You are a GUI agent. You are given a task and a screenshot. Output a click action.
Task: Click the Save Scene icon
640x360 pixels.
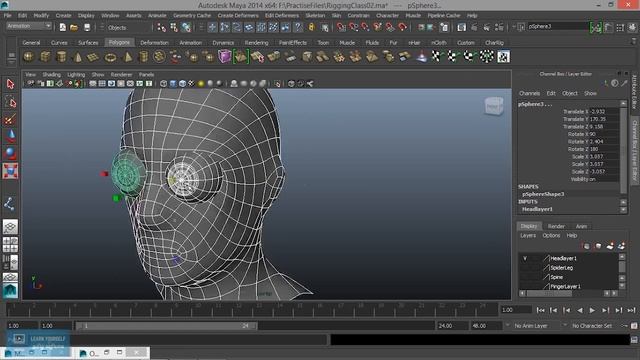[87, 27]
